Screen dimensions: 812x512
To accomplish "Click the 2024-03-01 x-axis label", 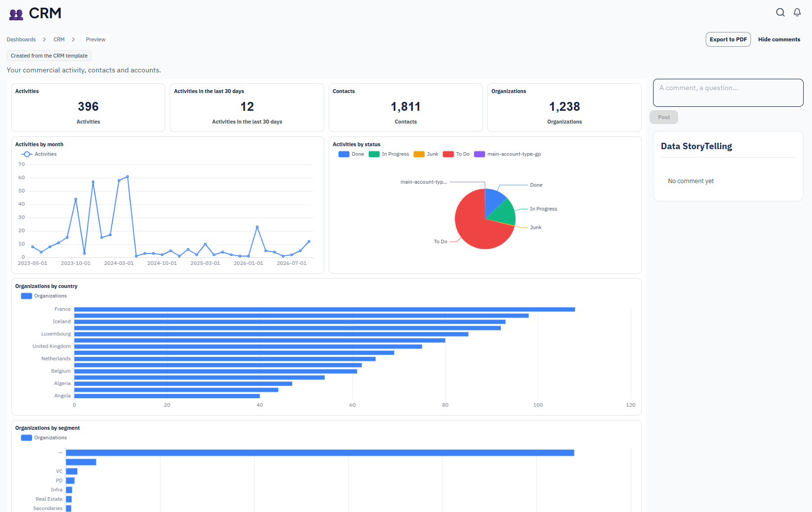I will (x=119, y=263).
